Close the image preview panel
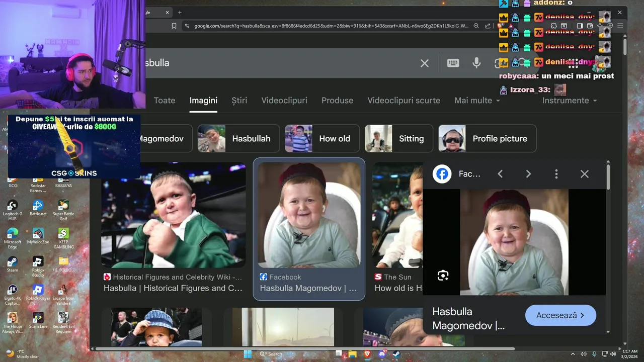The width and height of the screenshot is (644, 362). coord(584,174)
